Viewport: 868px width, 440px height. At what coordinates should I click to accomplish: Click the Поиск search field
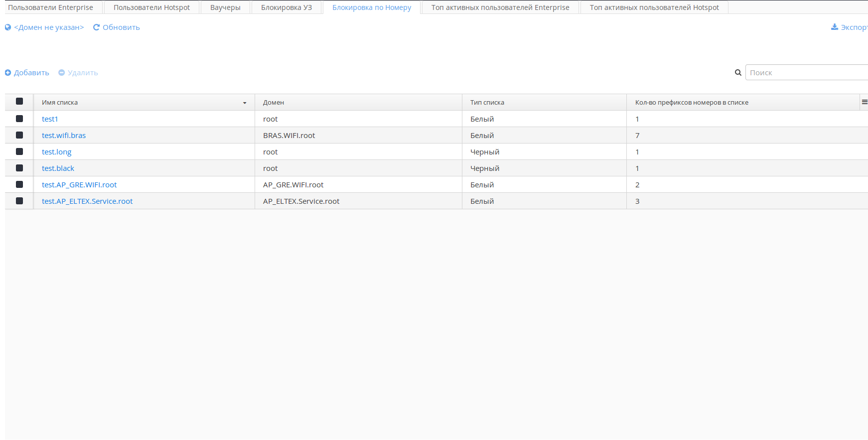pyautogui.click(x=806, y=73)
